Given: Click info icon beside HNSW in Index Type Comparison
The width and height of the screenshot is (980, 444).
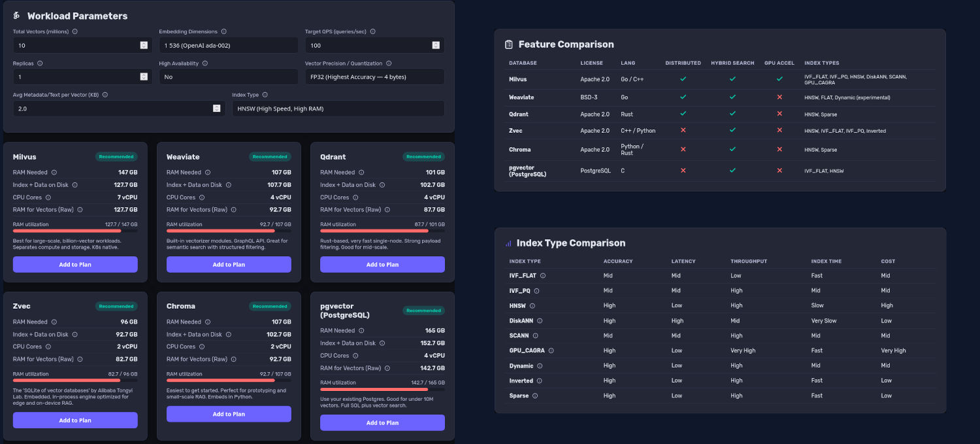Looking at the screenshot, I should 532,305.
